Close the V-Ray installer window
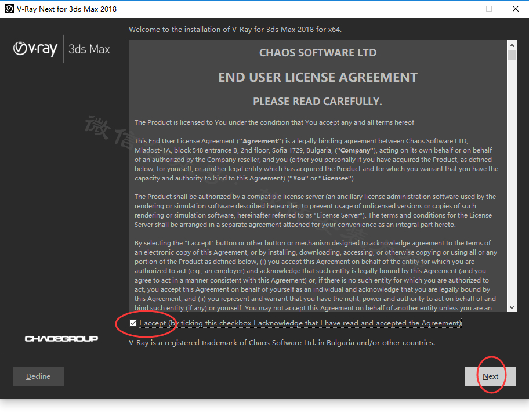 click(x=516, y=9)
